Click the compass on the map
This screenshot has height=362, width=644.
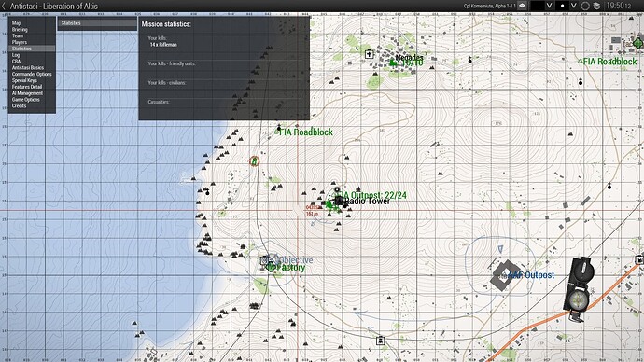point(579,290)
